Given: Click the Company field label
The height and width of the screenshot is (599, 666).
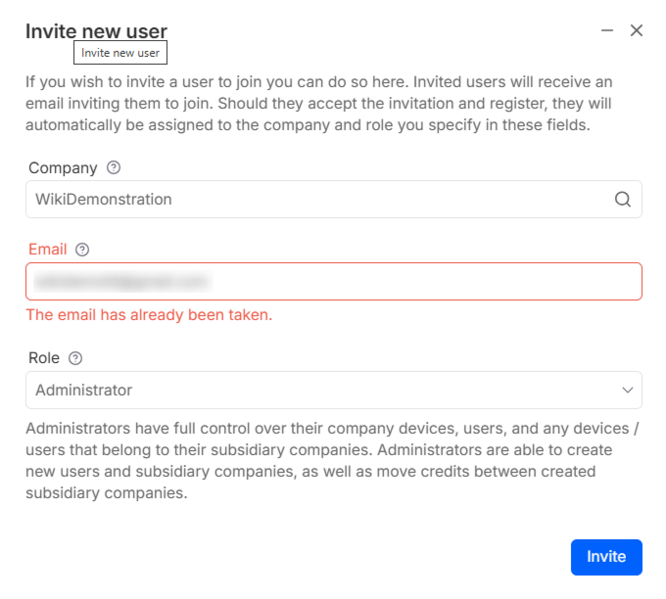Looking at the screenshot, I should click(63, 168).
